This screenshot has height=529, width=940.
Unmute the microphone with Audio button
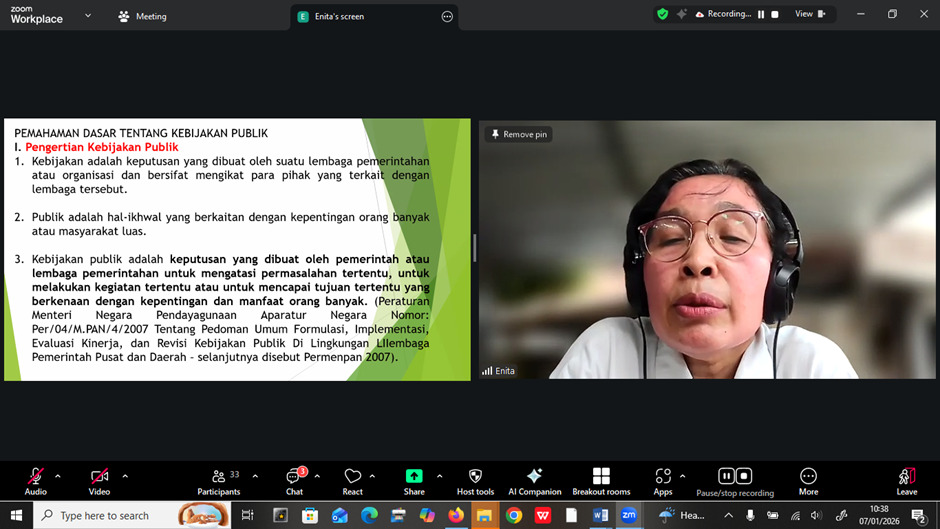point(35,479)
